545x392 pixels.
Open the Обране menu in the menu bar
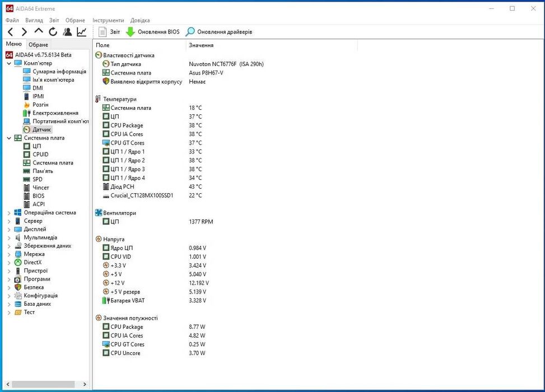coord(75,20)
